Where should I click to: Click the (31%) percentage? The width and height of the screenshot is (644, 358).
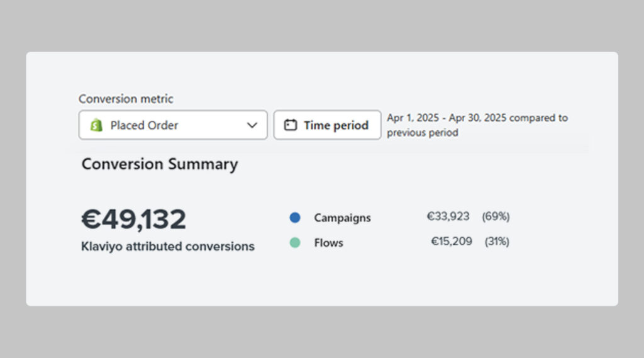[497, 242]
